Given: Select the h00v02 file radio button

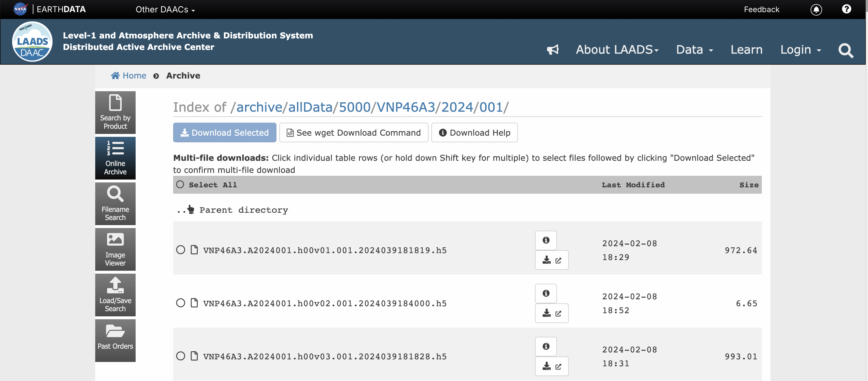Looking at the screenshot, I should [181, 303].
